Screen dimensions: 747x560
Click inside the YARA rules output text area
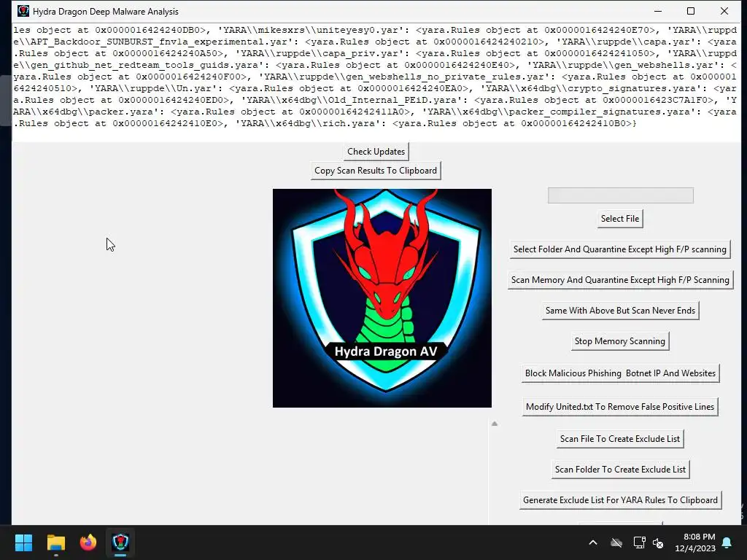(375, 82)
